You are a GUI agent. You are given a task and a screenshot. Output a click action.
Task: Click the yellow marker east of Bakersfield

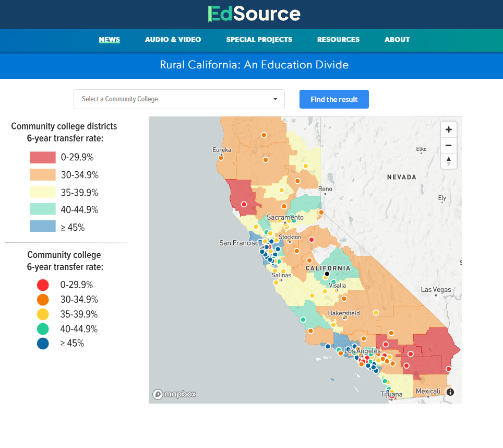coord(376,313)
